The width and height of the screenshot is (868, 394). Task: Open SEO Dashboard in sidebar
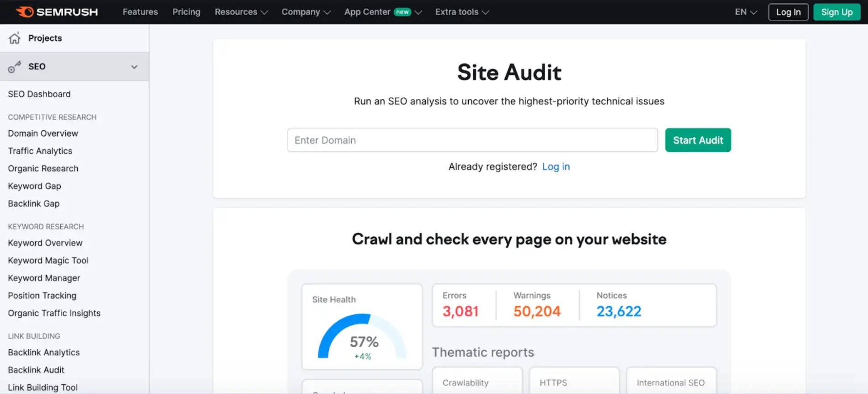[x=39, y=94]
